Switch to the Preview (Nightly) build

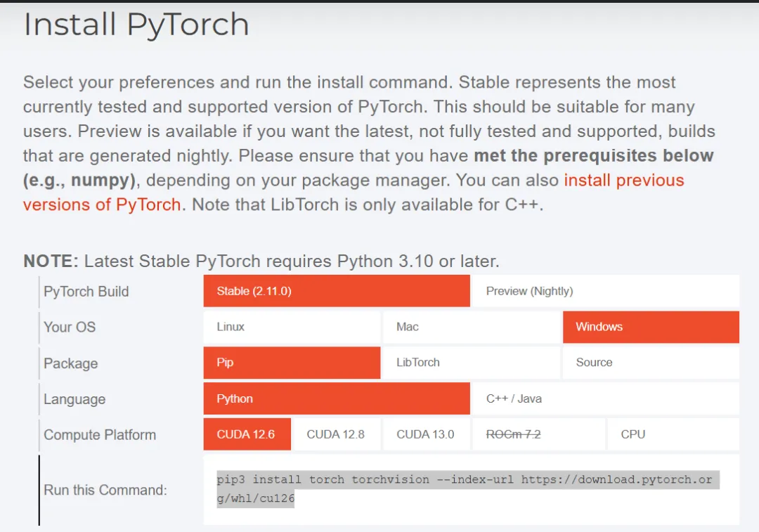click(x=604, y=291)
